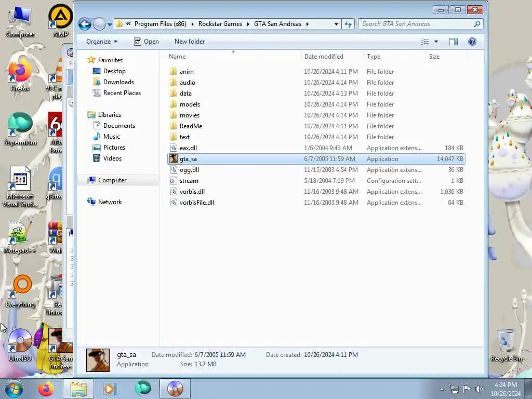This screenshot has height=399, width=532.
Task: Click New folder button
Action: pyautogui.click(x=190, y=42)
